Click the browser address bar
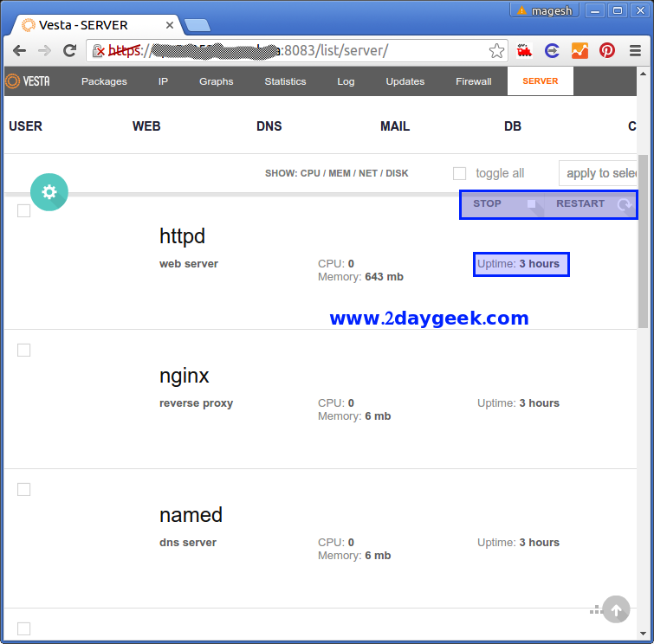This screenshot has width=654, height=644. click(x=297, y=51)
